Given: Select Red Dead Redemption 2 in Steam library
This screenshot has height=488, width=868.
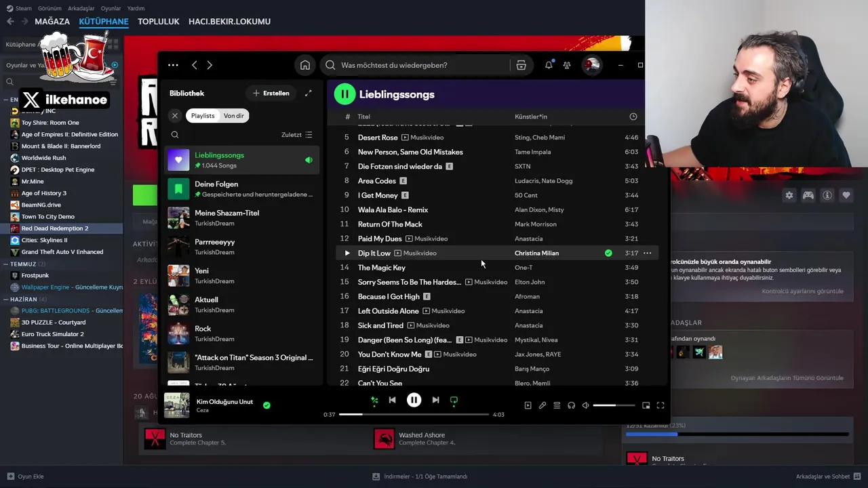Looking at the screenshot, I should click(61, 228).
